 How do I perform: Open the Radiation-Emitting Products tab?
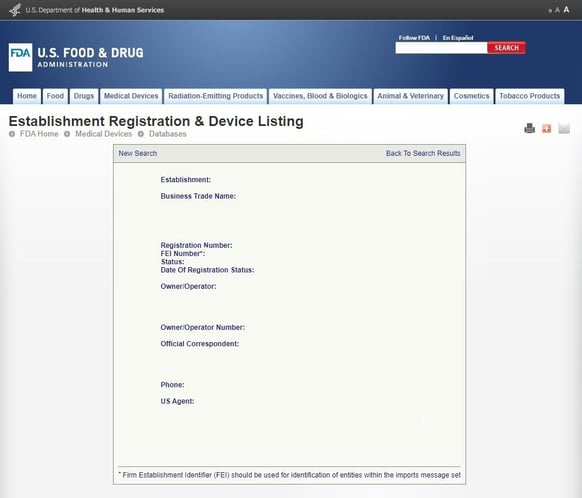point(216,96)
